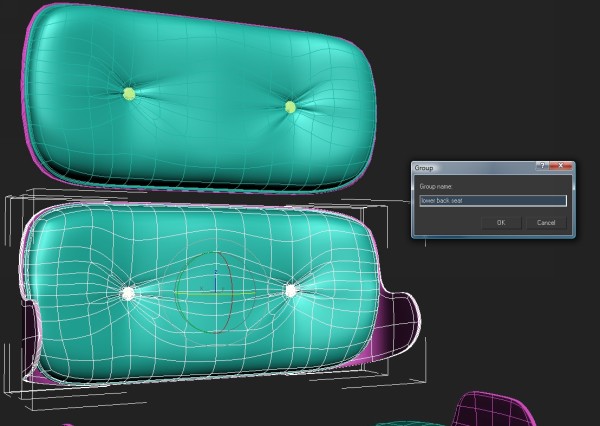Select left white button on lower cushion

(x=128, y=293)
